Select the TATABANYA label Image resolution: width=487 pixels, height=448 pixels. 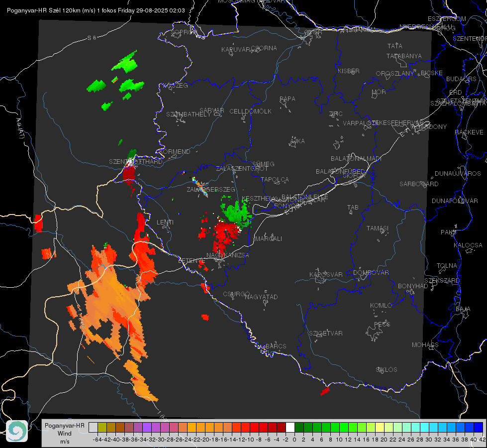tap(404, 56)
